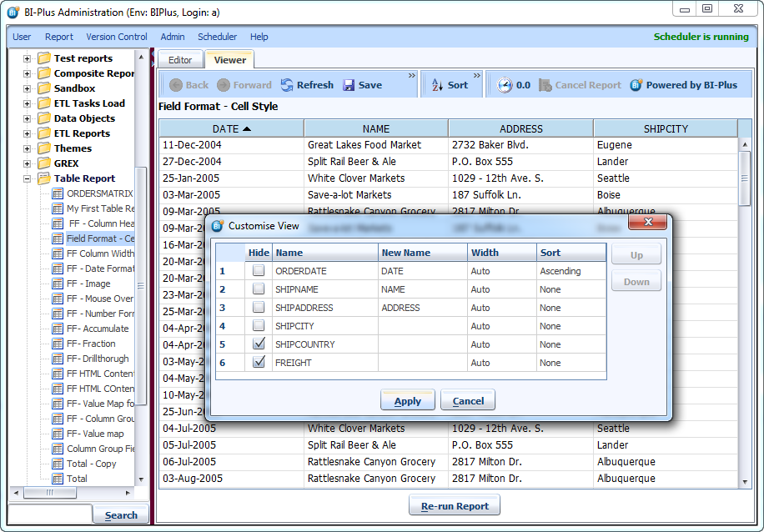Open the ORDERSMATRIX report tree icon
764x532 pixels.
coord(58,193)
